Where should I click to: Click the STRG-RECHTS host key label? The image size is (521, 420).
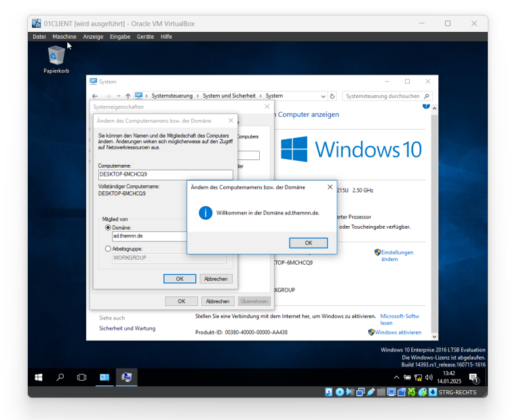tap(457, 392)
